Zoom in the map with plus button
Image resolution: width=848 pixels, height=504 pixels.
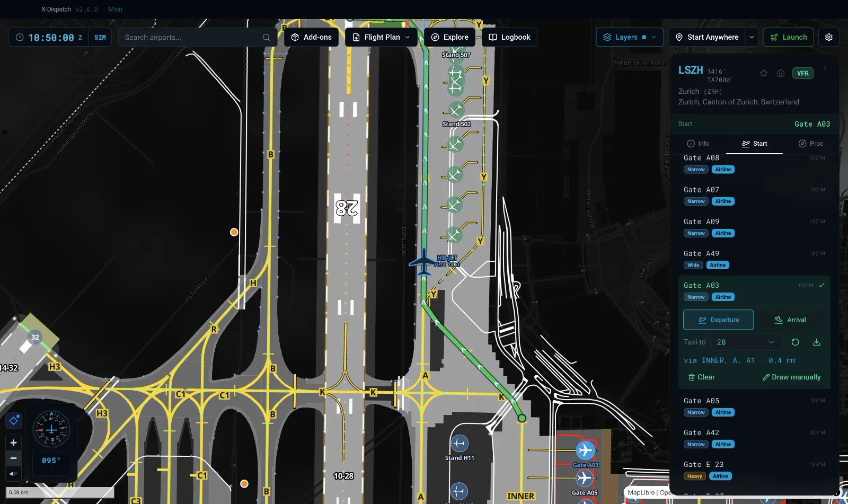pyautogui.click(x=14, y=443)
